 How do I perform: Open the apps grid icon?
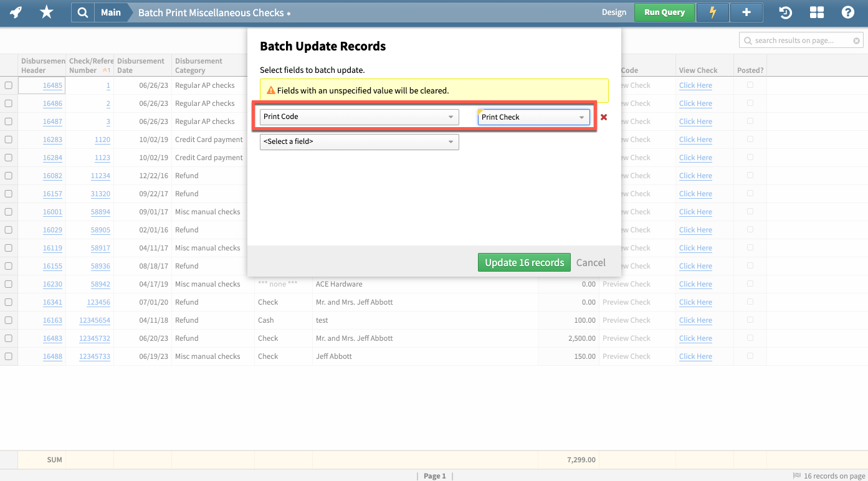tap(817, 12)
